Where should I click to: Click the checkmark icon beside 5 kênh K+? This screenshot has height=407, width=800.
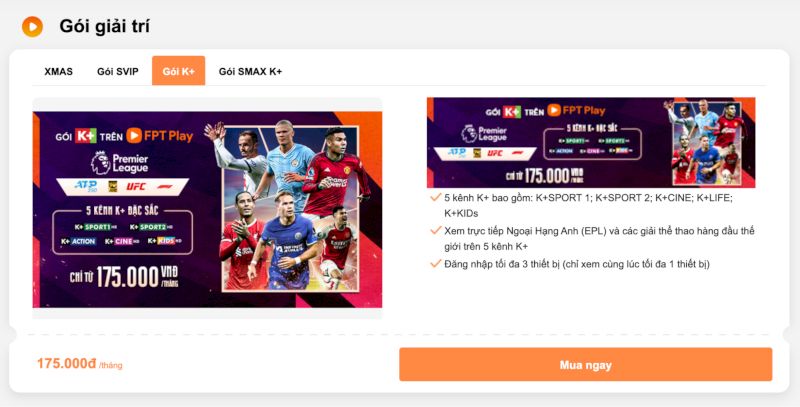[x=435, y=197]
